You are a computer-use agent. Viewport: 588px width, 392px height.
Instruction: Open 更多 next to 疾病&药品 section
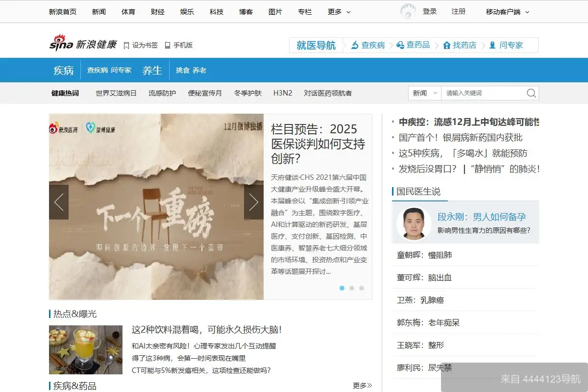pos(361,385)
